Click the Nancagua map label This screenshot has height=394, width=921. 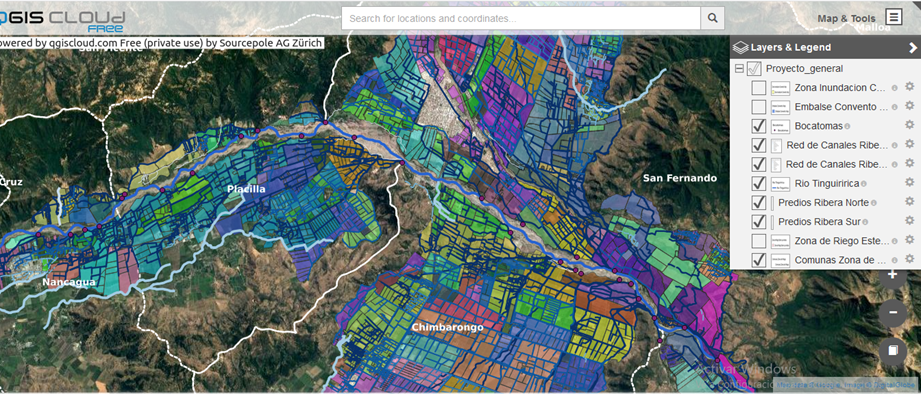(x=69, y=282)
